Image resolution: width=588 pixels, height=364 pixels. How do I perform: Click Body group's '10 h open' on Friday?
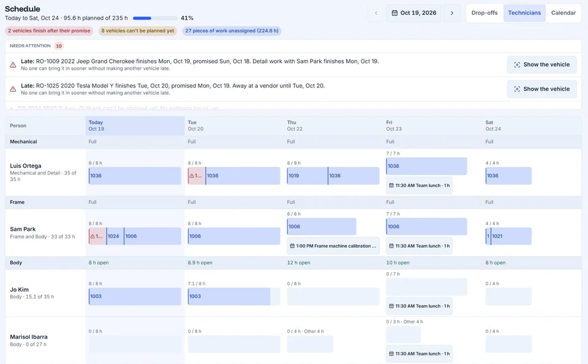[x=398, y=262]
